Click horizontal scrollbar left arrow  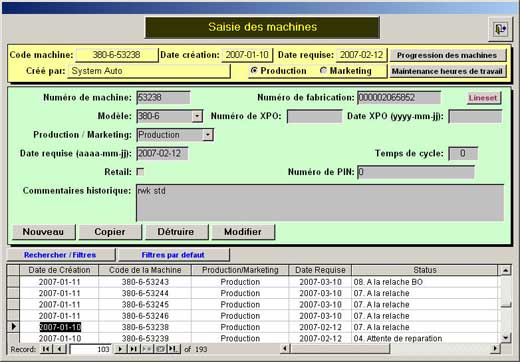[285, 349]
